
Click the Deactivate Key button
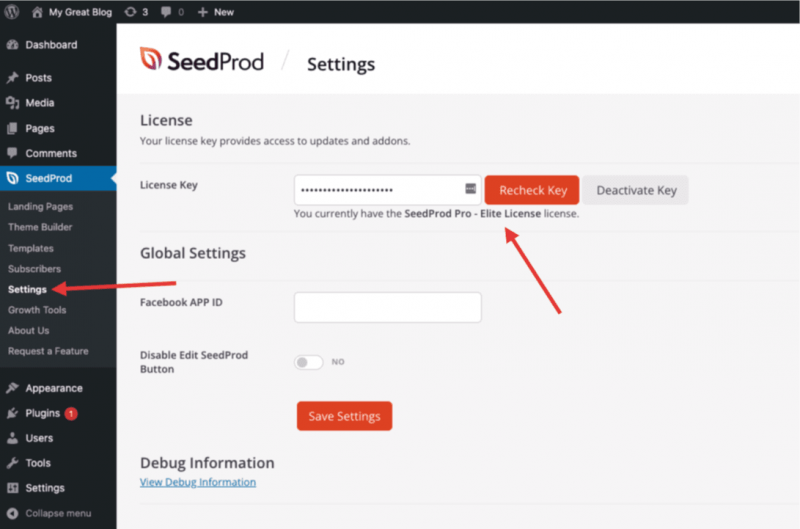click(636, 190)
